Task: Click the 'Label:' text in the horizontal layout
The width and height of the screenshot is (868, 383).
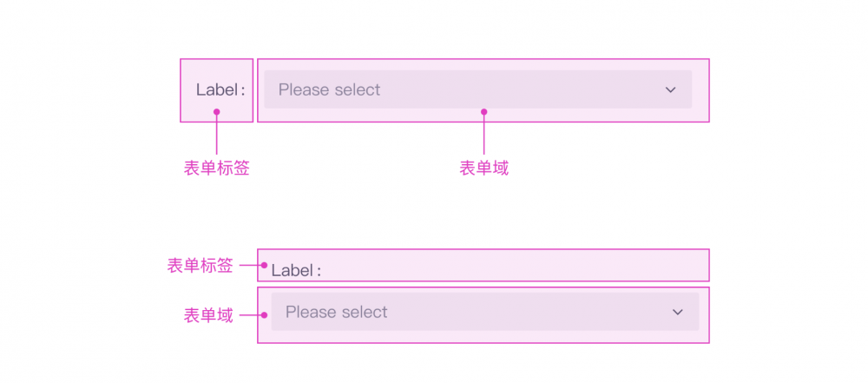Action: pos(220,89)
